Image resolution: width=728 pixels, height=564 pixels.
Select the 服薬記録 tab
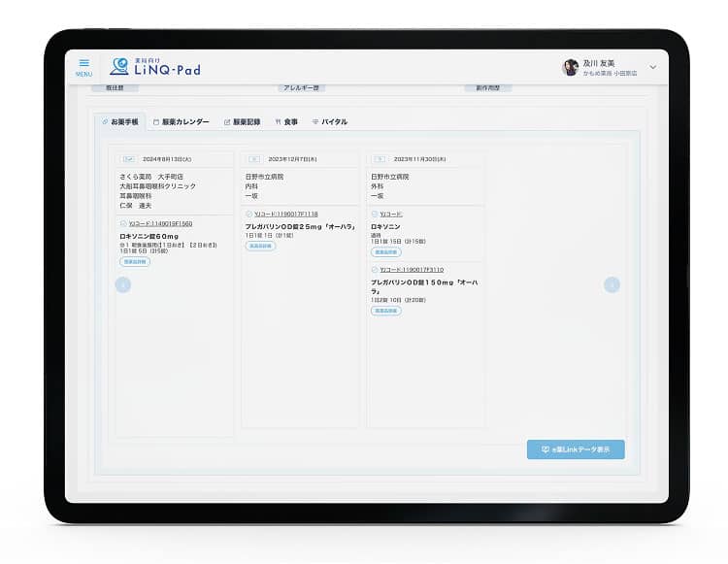242,122
